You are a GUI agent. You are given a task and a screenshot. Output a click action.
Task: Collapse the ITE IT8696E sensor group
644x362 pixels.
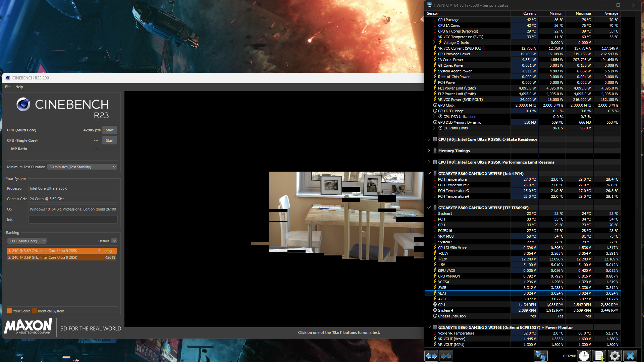[429, 208]
